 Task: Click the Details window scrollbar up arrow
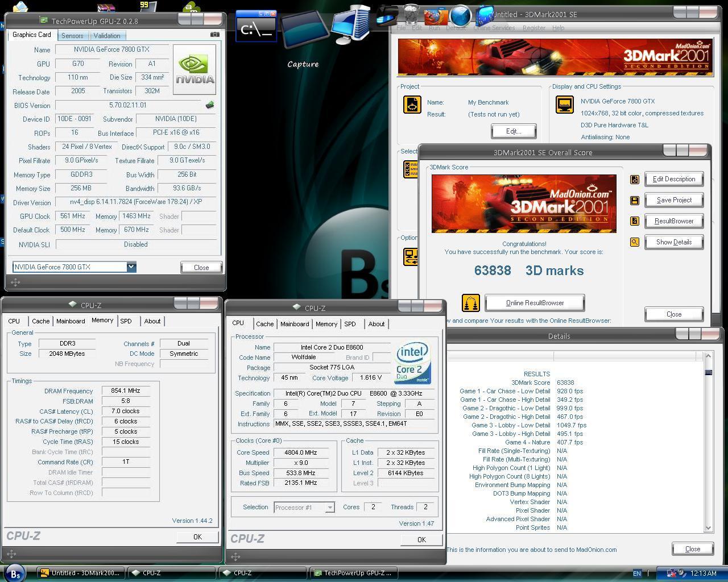[708, 356]
